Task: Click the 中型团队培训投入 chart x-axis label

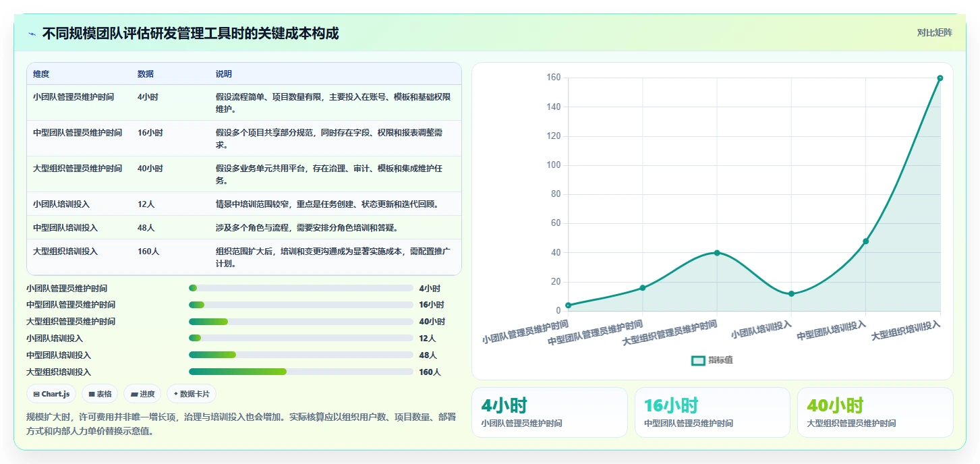Action: 832,330
